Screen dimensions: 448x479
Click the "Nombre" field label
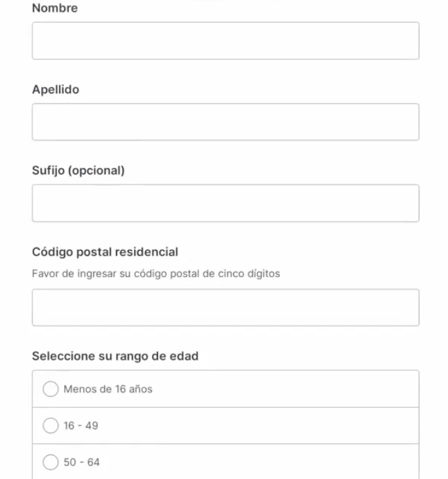tap(55, 8)
